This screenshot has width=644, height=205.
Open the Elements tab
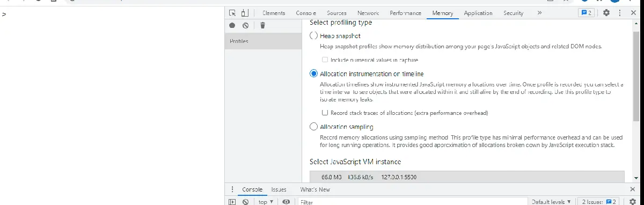point(274,13)
